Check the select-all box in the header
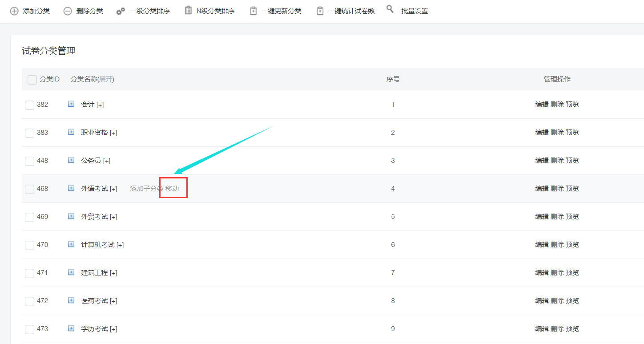 32,79
